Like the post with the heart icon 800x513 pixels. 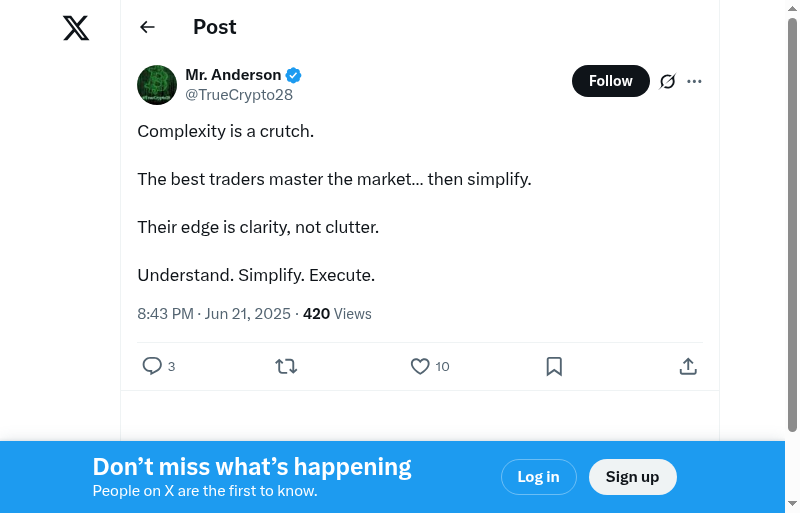[x=420, y=366]
